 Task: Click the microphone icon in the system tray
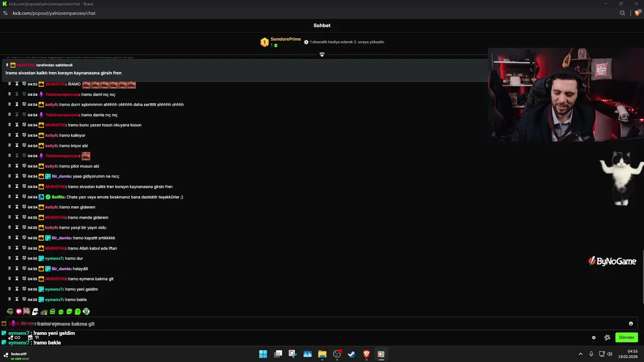(x=591, y=354)
